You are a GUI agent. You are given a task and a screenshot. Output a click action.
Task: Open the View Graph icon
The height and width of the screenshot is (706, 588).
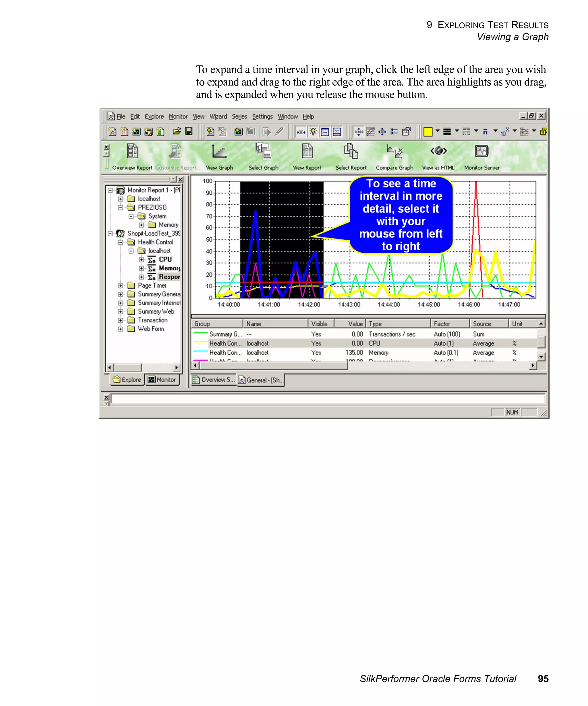[219, 151]
